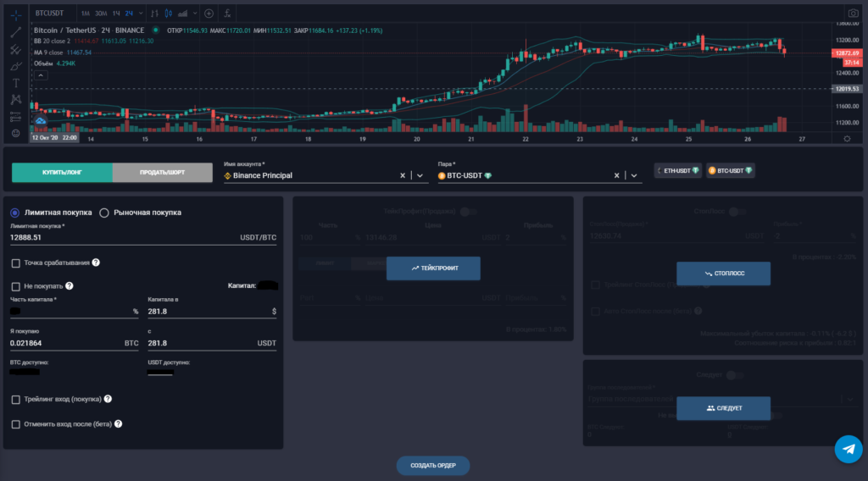Screen dimensions: 868x481
Task: Select the trend line drawing tool
Action: pos(15,33)
